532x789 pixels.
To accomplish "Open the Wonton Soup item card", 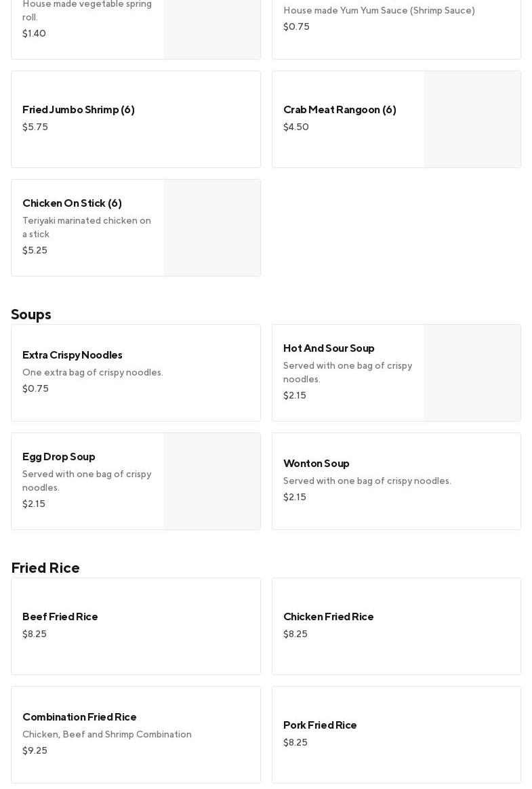I will click(x=396, y=481).
